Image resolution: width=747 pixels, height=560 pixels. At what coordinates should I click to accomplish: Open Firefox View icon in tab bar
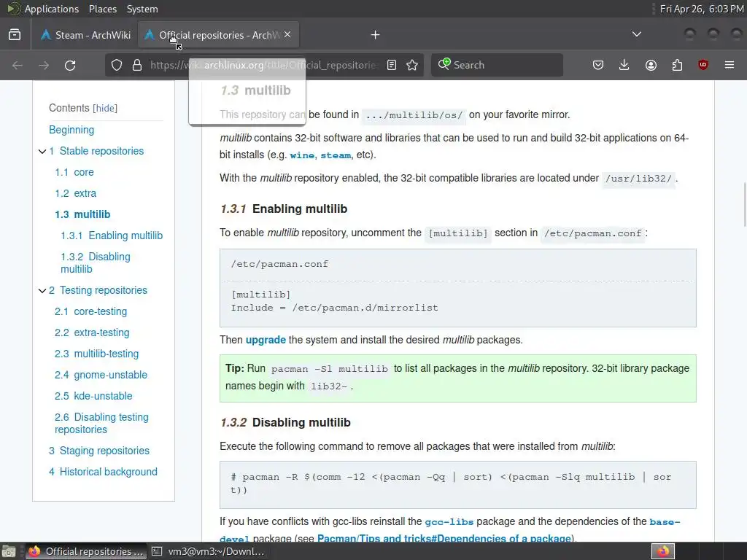15,35
